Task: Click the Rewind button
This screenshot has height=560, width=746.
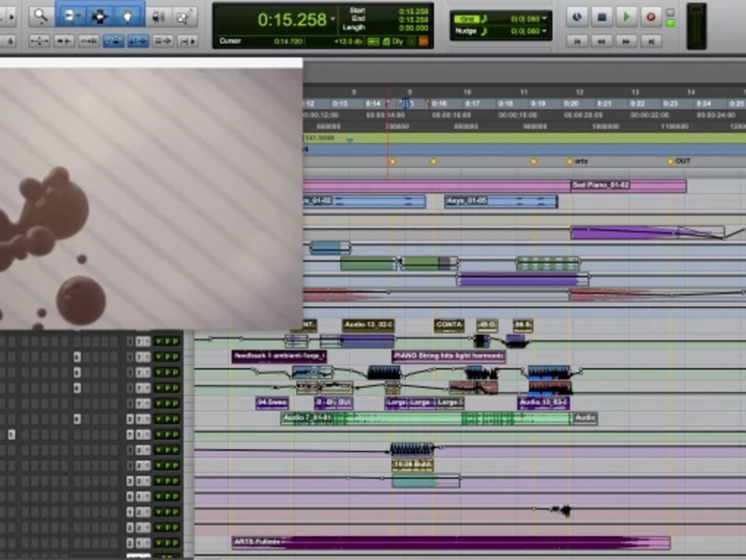Action: point(602,41)
